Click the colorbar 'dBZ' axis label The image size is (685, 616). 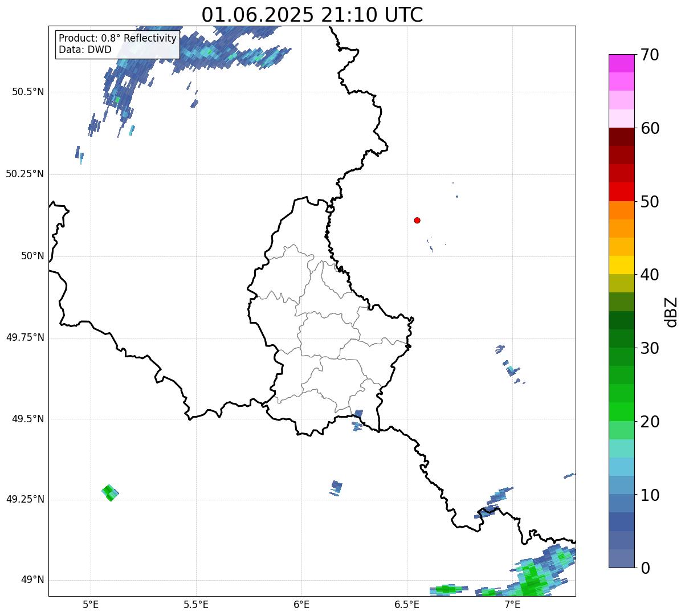[671, 311]
